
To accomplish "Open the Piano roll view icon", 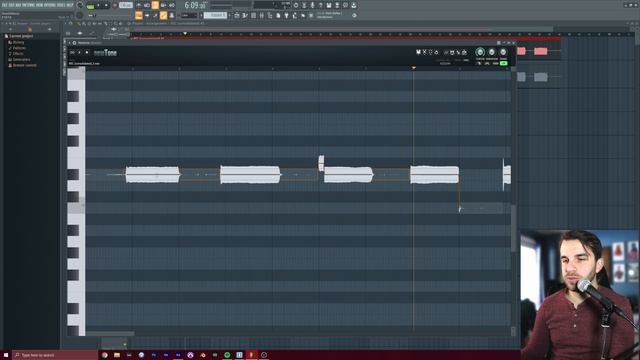I will coord(245,15).
